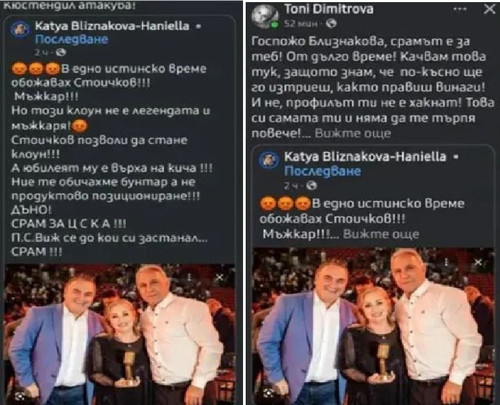500x405 pixels.
Task: Click globe icon in right shared post
Action: pyautogui.click(x=311, y=185)
